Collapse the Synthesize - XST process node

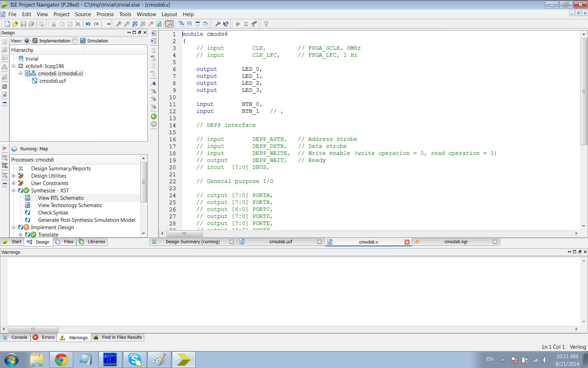pos(14,191)
